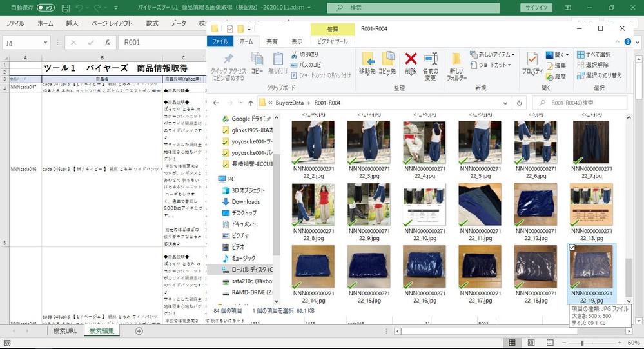This screenshot has width=644, height=349.
Task: Click Excel Sign in (サインイン) button
Action: coord(536,8)
